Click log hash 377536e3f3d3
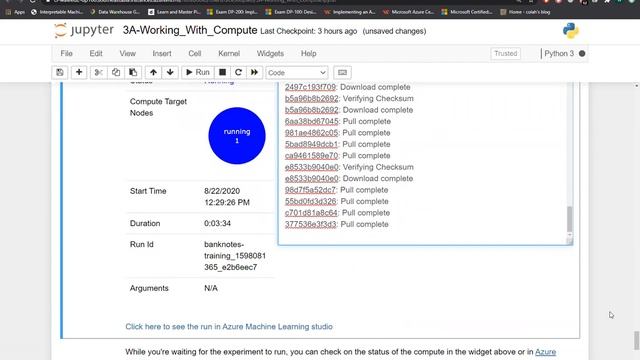Image resolution: width=640 pixels, height=360 pixels. pyautogui.click(x=310, y=224)
